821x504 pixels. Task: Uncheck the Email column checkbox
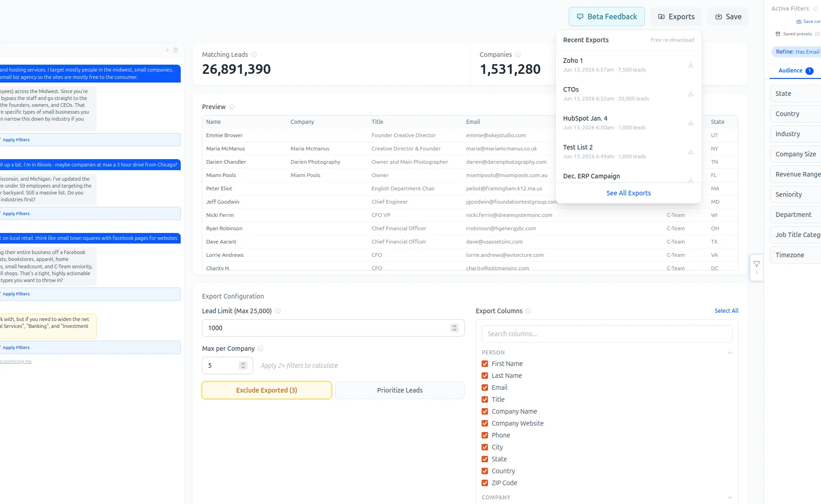coord(485,388)
